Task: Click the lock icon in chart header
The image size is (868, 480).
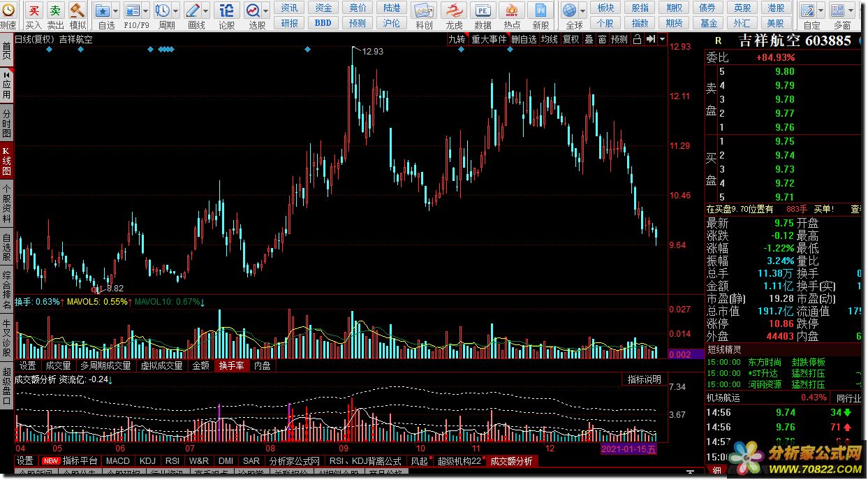Action: click(637, 40)
